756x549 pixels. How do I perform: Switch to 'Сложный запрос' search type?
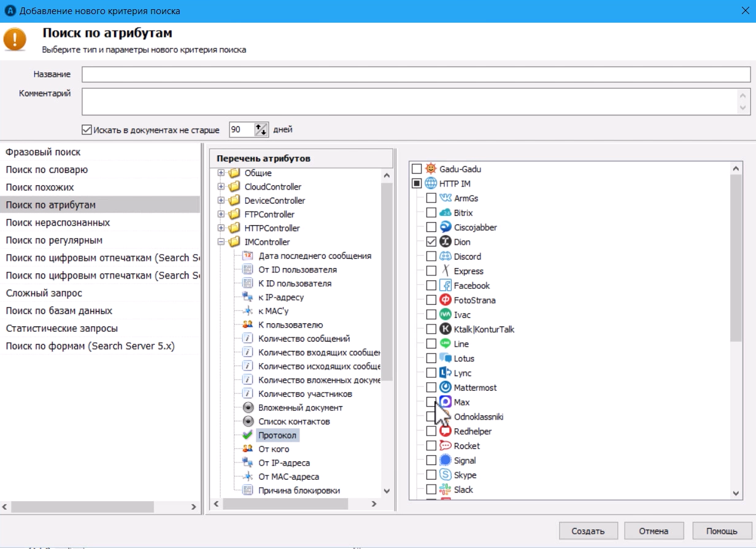[44, 293]
